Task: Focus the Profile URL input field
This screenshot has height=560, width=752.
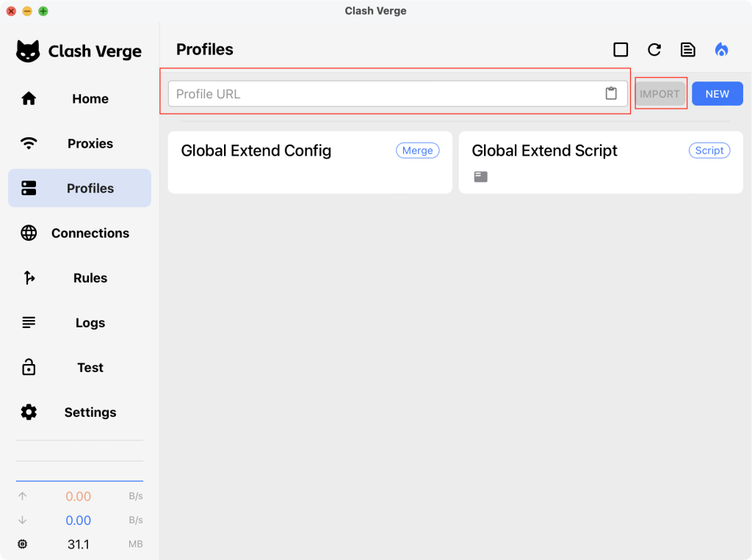Action: [382, 94]
